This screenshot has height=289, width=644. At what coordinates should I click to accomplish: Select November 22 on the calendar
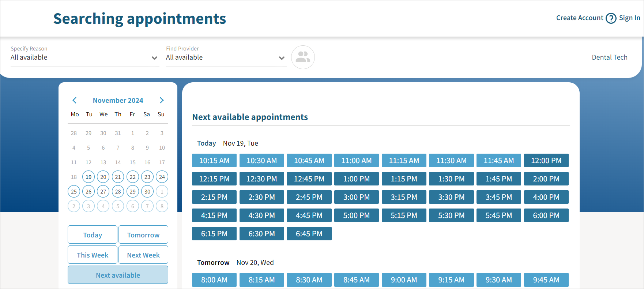[133, 177]
